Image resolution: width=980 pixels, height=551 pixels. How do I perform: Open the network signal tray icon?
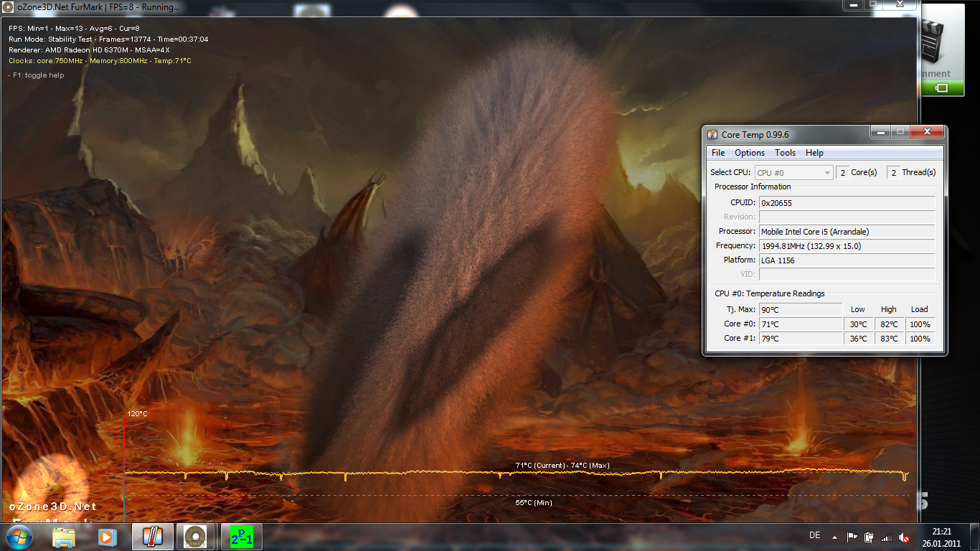887,537
